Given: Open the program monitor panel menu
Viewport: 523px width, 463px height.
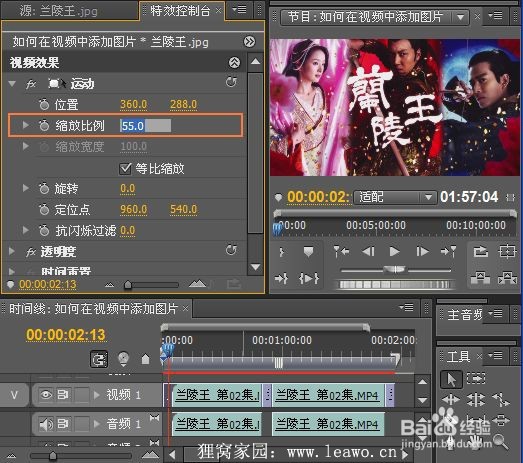Looking at the screenshot, I should coord(495,15).
